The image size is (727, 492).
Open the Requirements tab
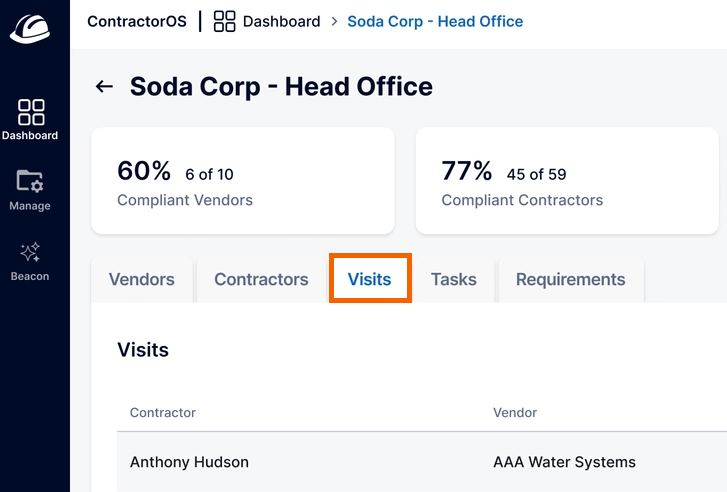[x=571, y=279]
